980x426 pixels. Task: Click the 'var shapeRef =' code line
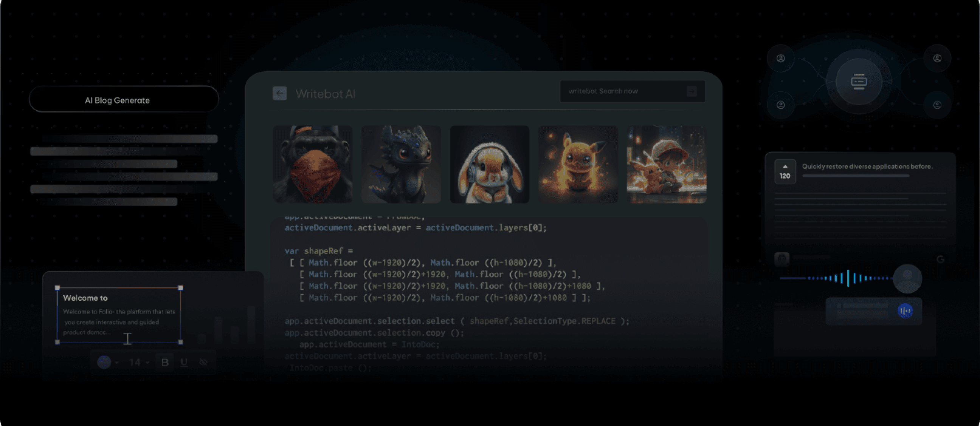tap(319, 251)
